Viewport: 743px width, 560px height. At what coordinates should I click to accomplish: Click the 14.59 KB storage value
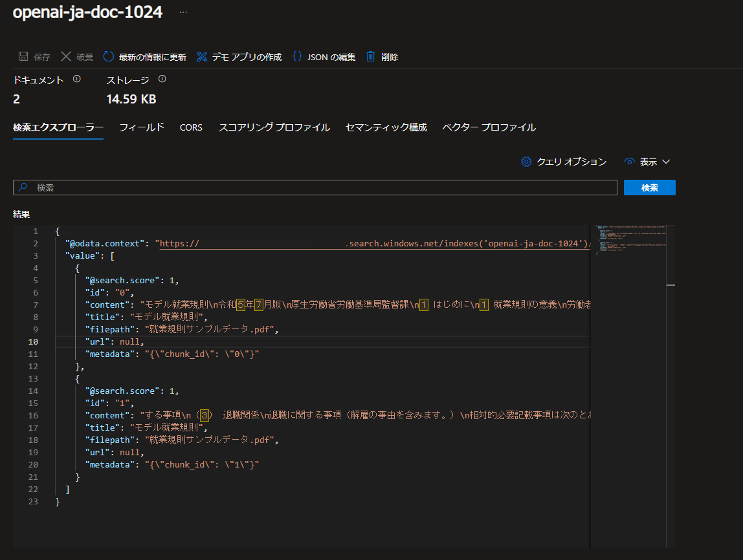coord(131,99)
